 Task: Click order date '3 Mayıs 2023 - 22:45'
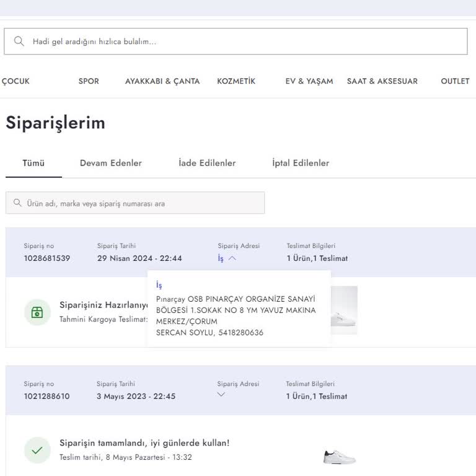click(136, 396)
